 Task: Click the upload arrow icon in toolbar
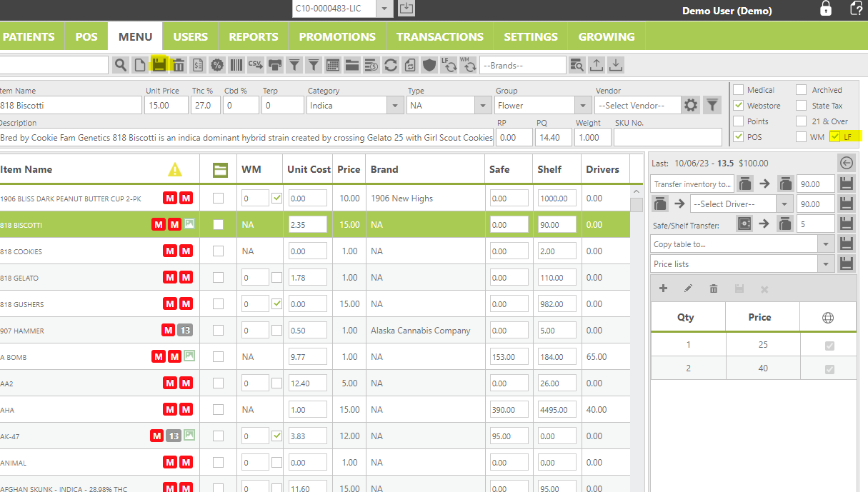[597, 65]
